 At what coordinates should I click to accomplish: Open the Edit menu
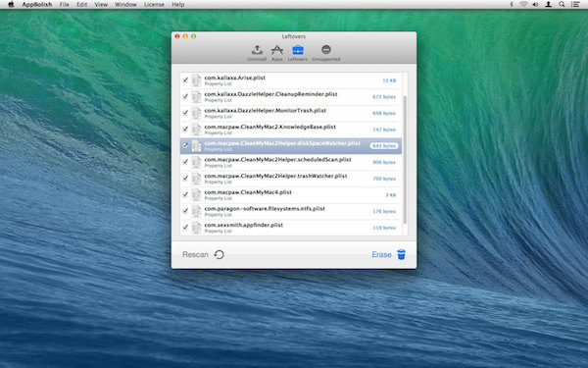81,5
